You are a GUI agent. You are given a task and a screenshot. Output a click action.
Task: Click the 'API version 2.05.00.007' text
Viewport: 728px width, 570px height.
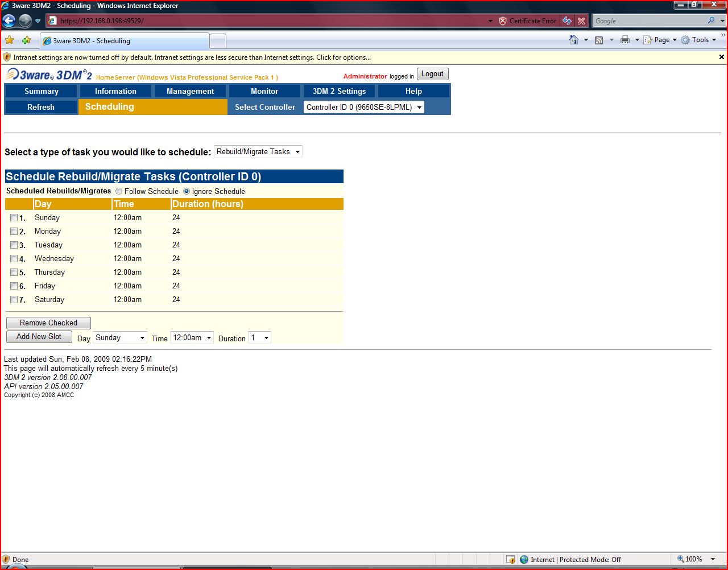tap(44, 386)
